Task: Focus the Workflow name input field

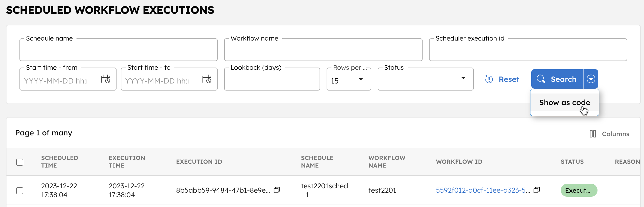Action: click(x=323, y=50)
